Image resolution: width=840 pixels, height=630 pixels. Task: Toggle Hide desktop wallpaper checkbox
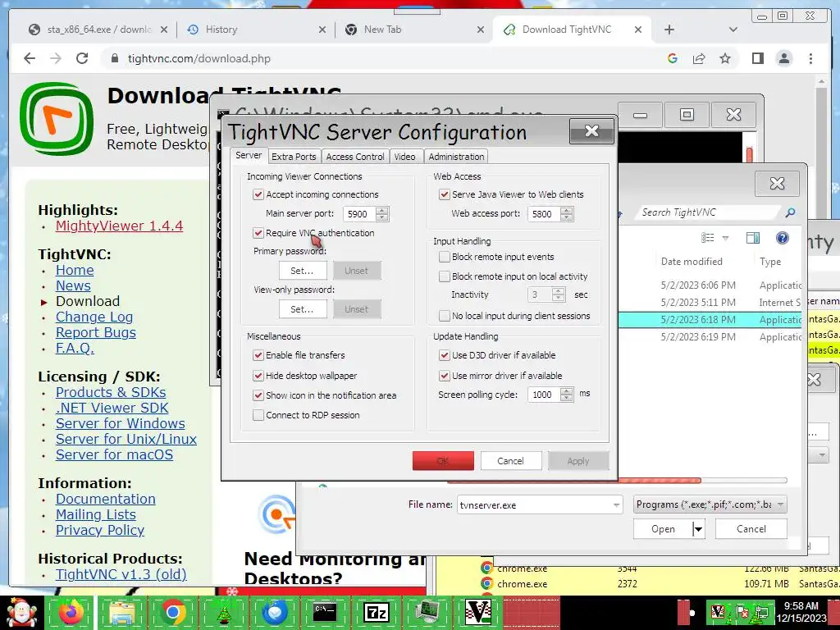tap(258, 376)
